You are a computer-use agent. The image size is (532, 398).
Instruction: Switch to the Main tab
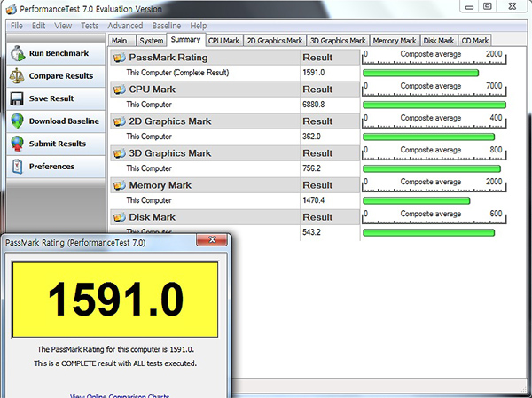point(121,41)
